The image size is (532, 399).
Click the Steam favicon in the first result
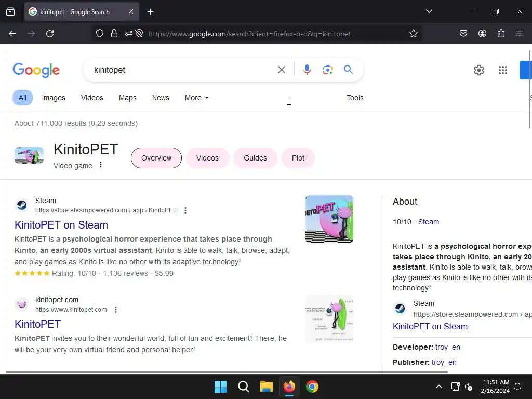click(x=22, y=205)
